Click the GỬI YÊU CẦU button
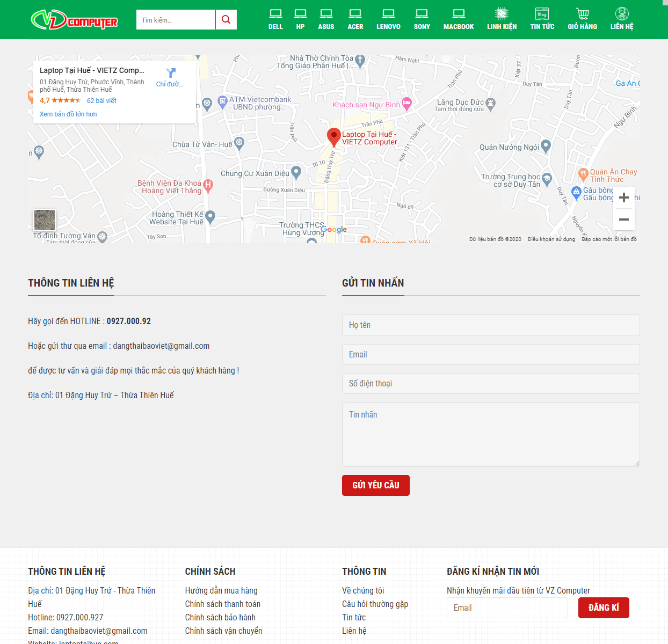Screen dimensions: 668x644 (x=376, y=485)
